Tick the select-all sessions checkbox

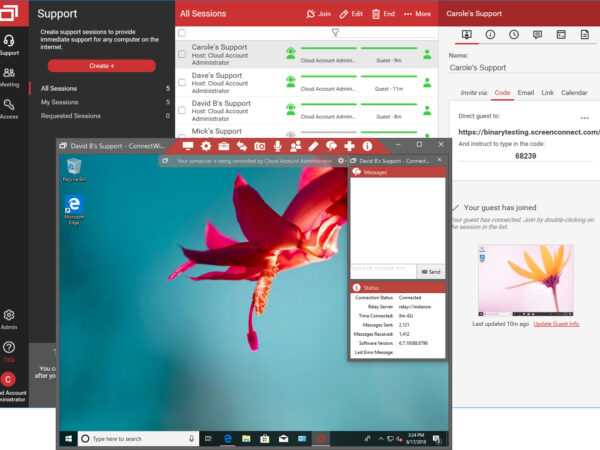[x=182, y=33]
